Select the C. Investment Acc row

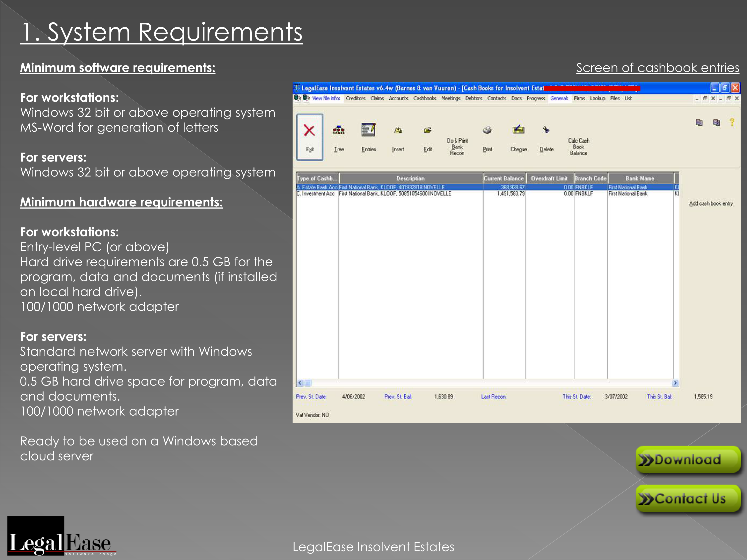pyautogui.click(x=488, y=193)
